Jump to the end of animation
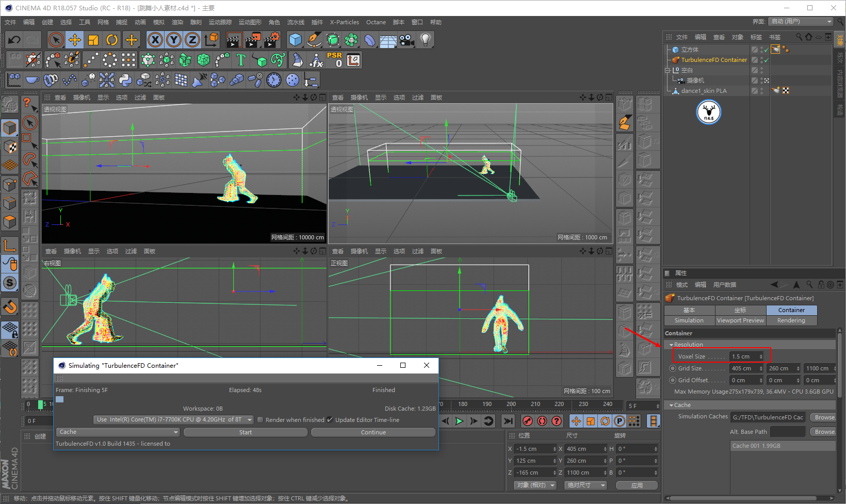Screen dimensions: 846x504 pyautogui.click(x=508, y=421)
